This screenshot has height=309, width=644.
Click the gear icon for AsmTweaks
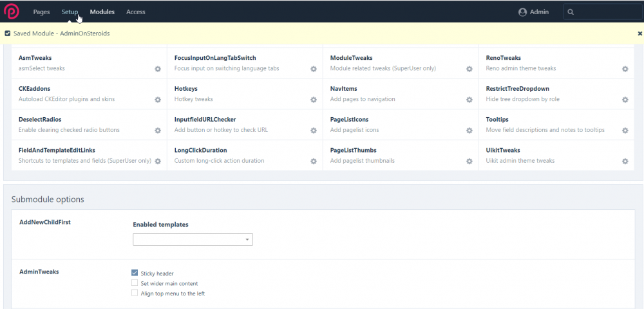tap(157, 69)
